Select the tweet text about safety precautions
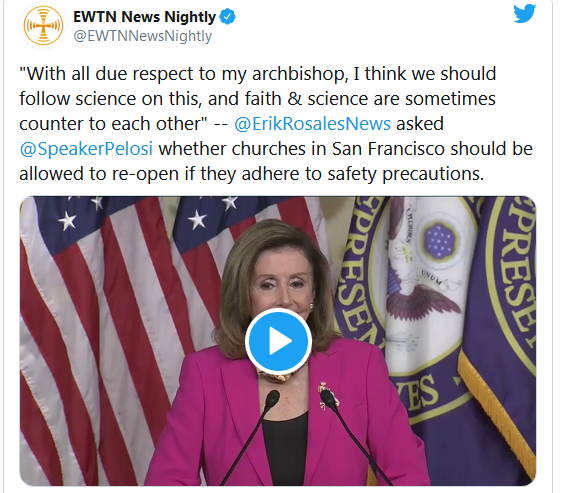The image size is (570, 493). [252, 174]
